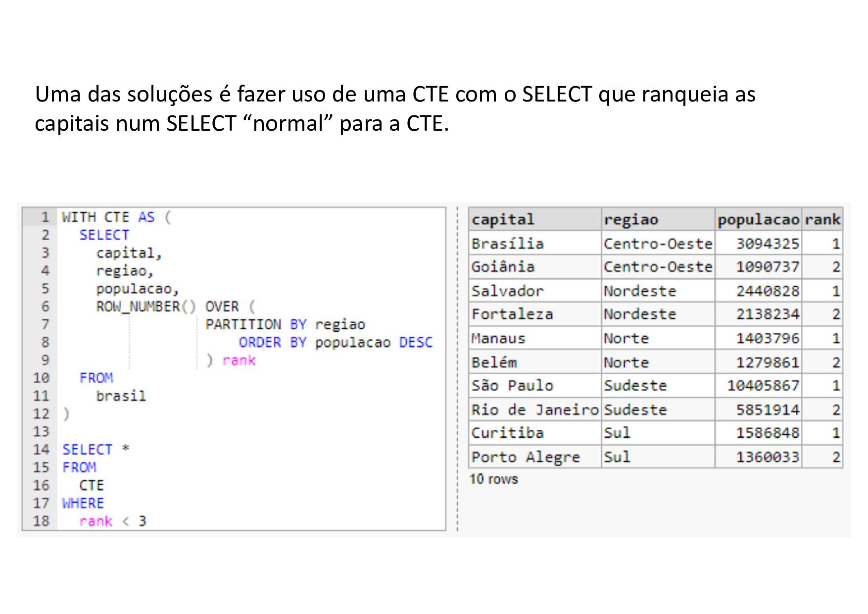Image resolution: width=868 pixels, height=614 pixels.
Task: Click the 'rank < 3' condition
Action: 113,521
